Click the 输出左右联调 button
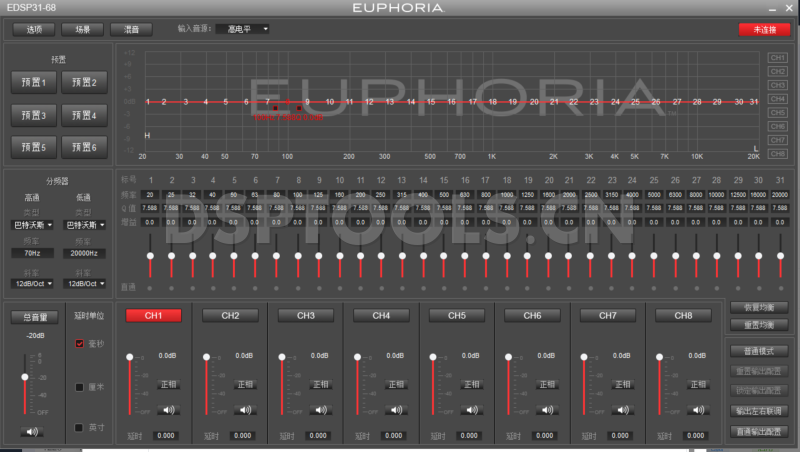 (x=760, y=411)
